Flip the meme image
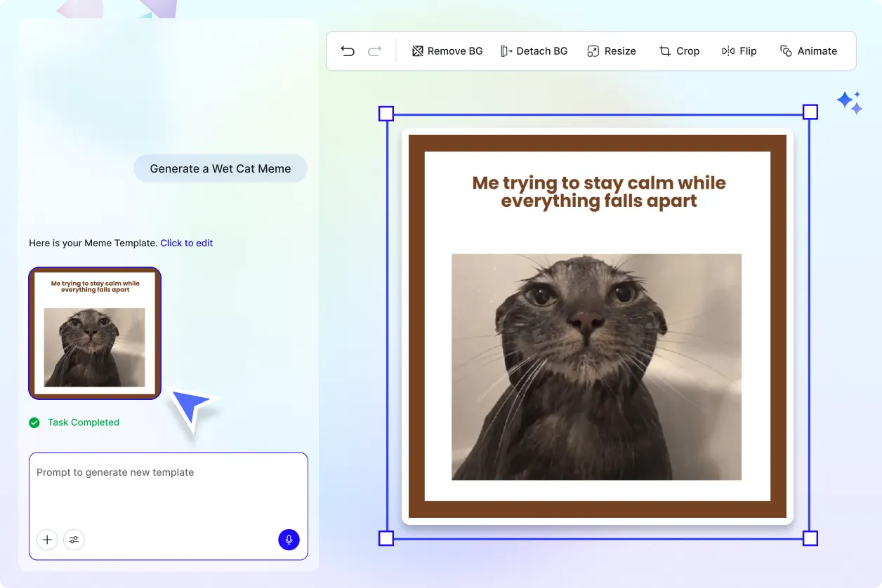 [x=739, y=51]
